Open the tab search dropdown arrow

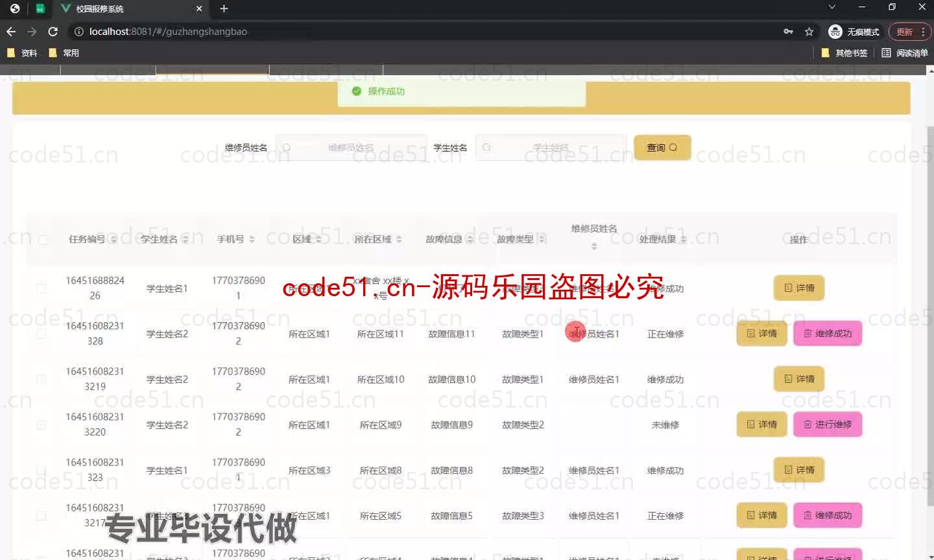(832, 7)
